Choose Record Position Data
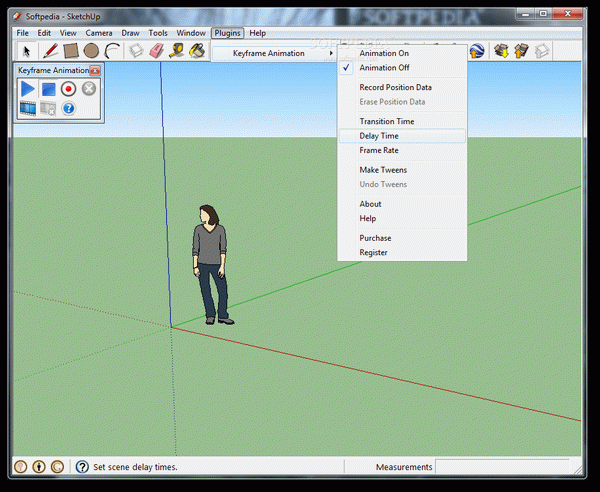Screen dimensions: 600x492 (x=402, y=87)
